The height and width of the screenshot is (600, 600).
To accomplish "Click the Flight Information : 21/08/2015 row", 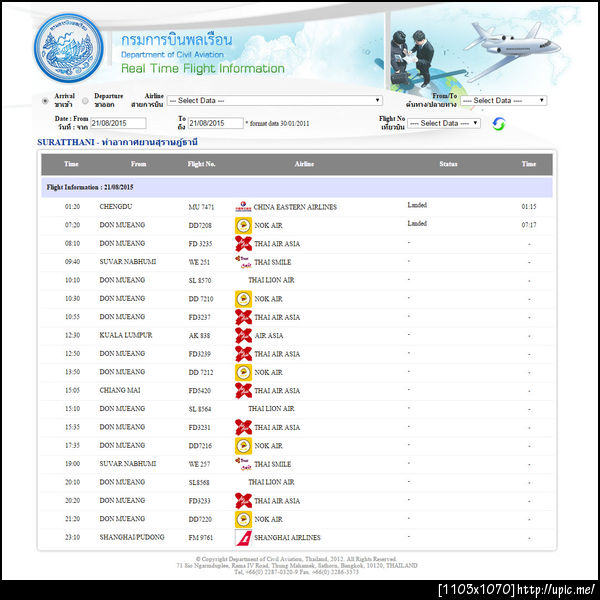I will [297, 187].
